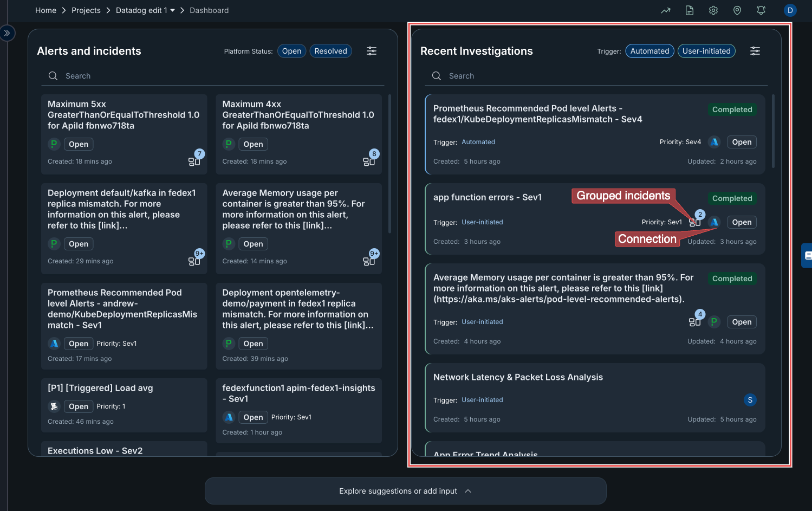Click the trend chart icon in top bar
This screenshot has height=511, width=812.
(666, 10)
